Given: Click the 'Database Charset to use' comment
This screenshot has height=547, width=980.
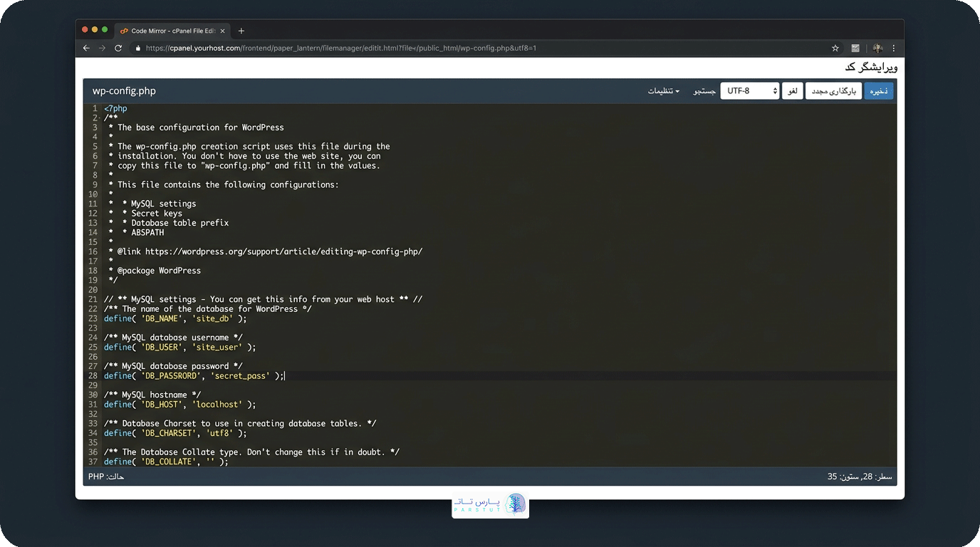Looking at the screenshot, I should tap(240, 423).
